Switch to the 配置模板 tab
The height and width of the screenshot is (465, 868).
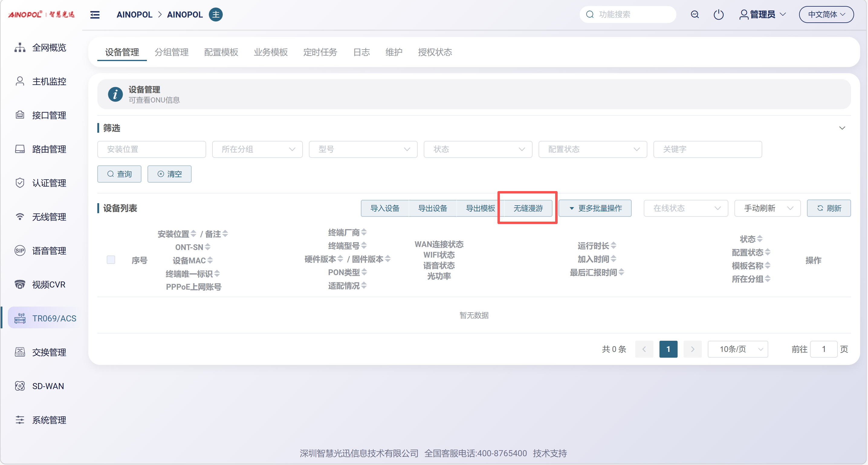221,52
